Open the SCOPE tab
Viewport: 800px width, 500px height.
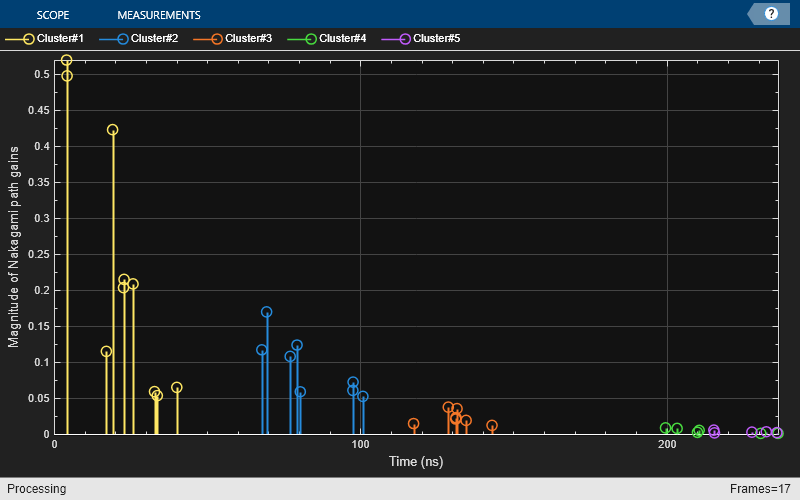53,15
